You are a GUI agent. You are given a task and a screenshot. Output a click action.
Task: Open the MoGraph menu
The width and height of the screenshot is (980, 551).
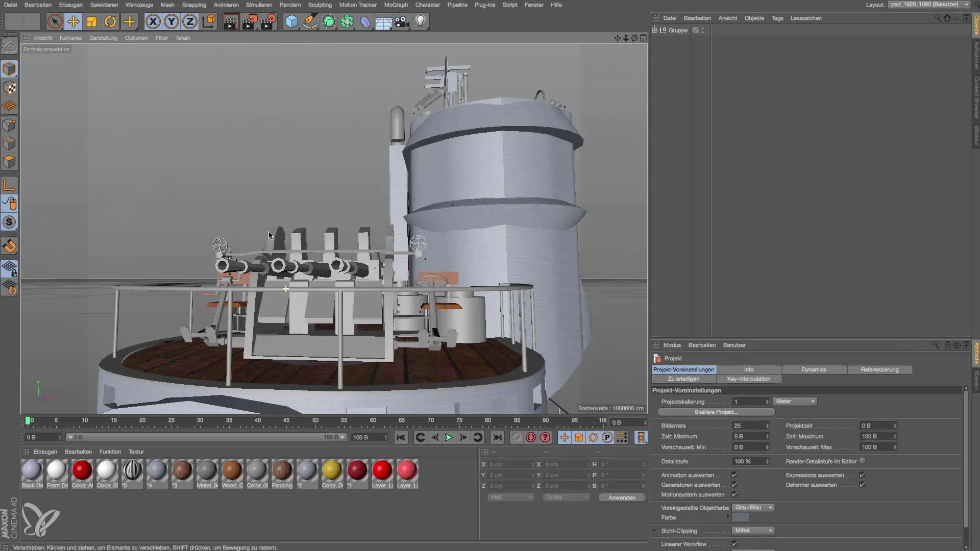click(396, 5)
